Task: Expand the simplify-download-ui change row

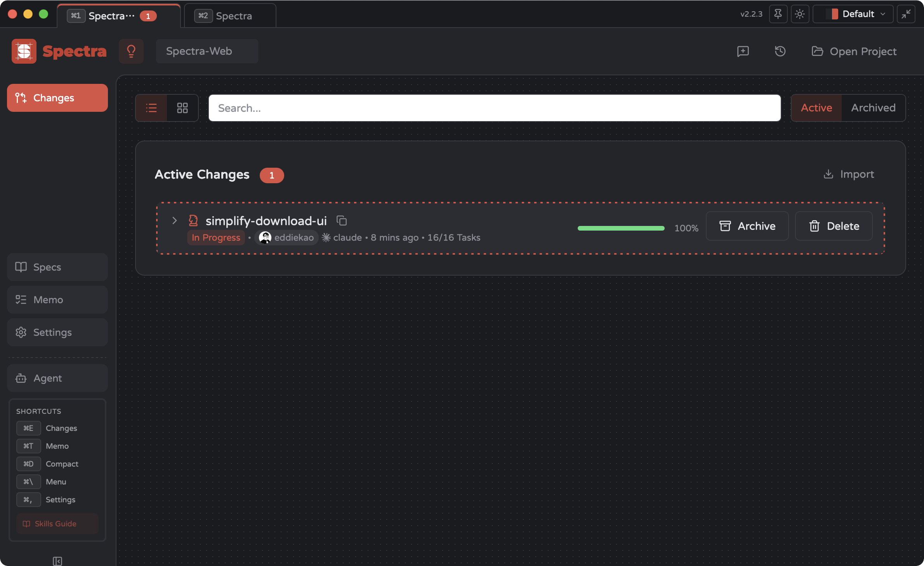Action: pyautogui.click(x=174, y=220)
